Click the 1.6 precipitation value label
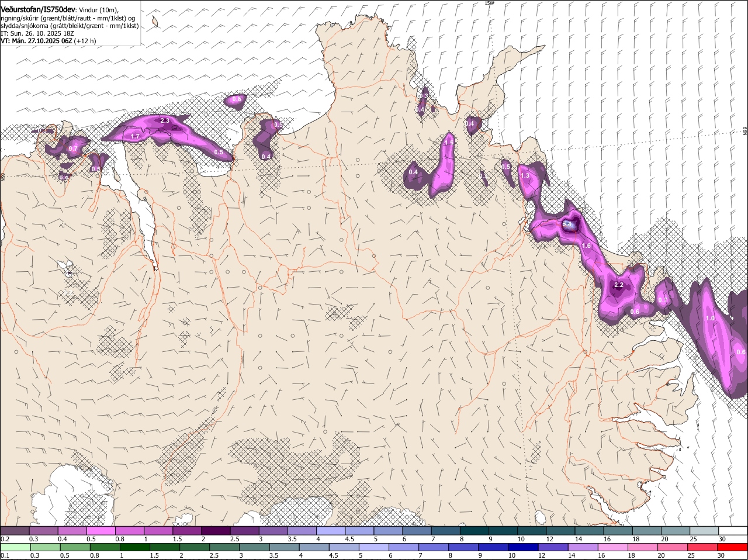 pos(587,246)
